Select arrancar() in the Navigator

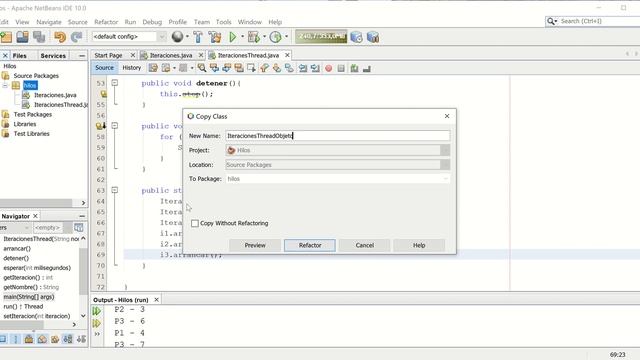pyautogui.click(x=17, y=248)
